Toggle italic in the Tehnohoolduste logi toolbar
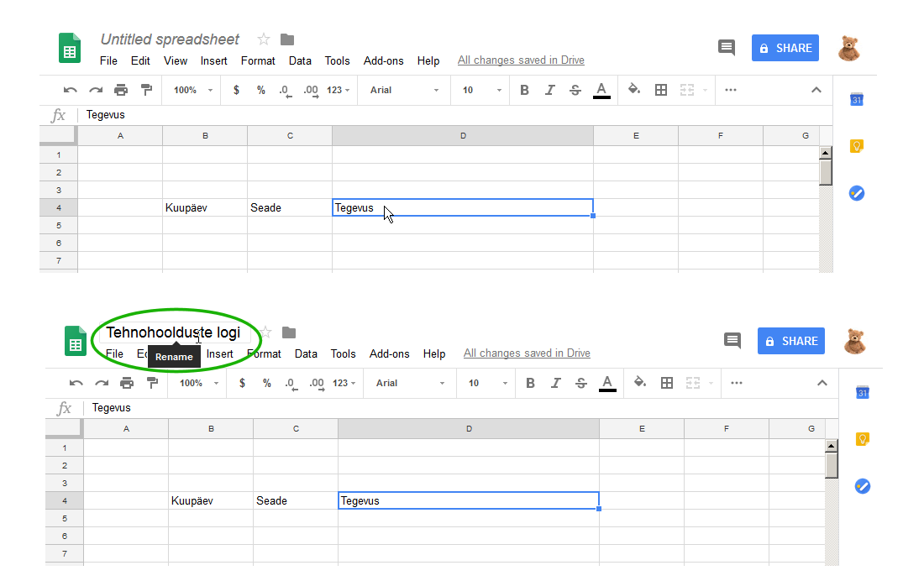The height and width of the screenshot is (581, 924). click(556, 383)
